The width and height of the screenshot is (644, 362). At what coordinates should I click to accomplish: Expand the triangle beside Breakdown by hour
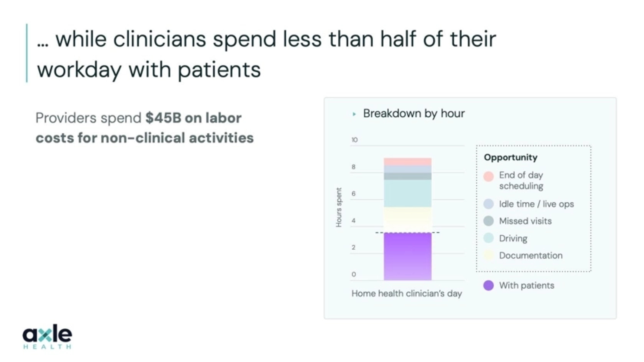(x=354, y=114)
